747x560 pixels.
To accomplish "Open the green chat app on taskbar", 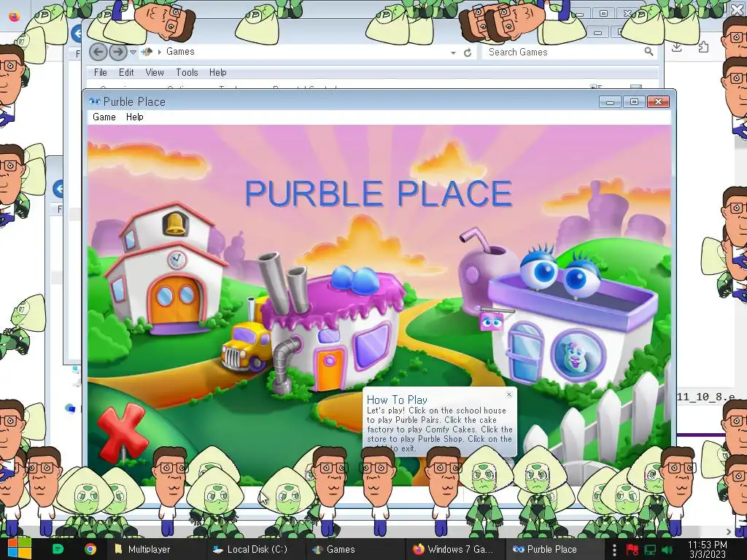I will coord(58,549).
